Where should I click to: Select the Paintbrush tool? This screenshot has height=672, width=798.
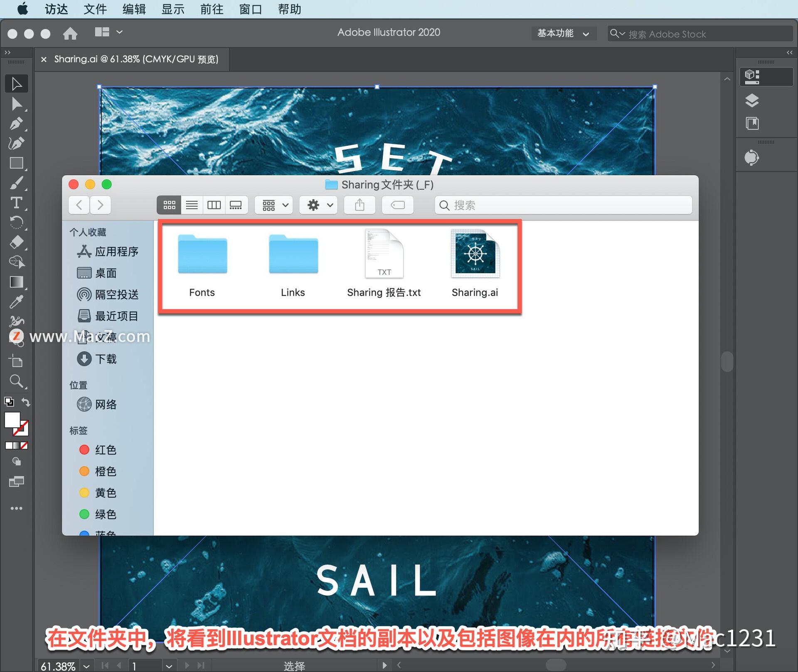coord(17,183)
